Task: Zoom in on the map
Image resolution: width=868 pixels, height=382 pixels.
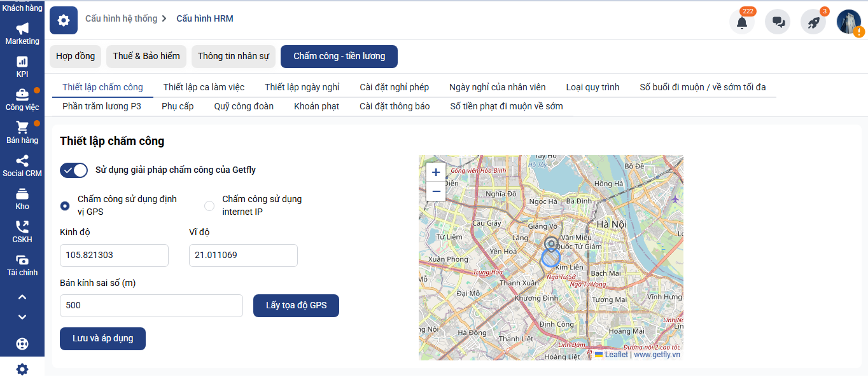Action: (x=436, y=172)
